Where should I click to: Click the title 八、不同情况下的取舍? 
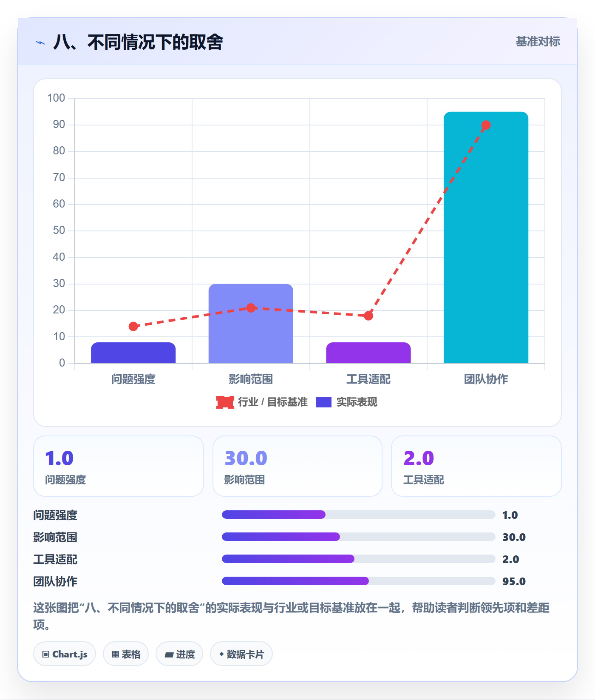[x=138, y=42]
